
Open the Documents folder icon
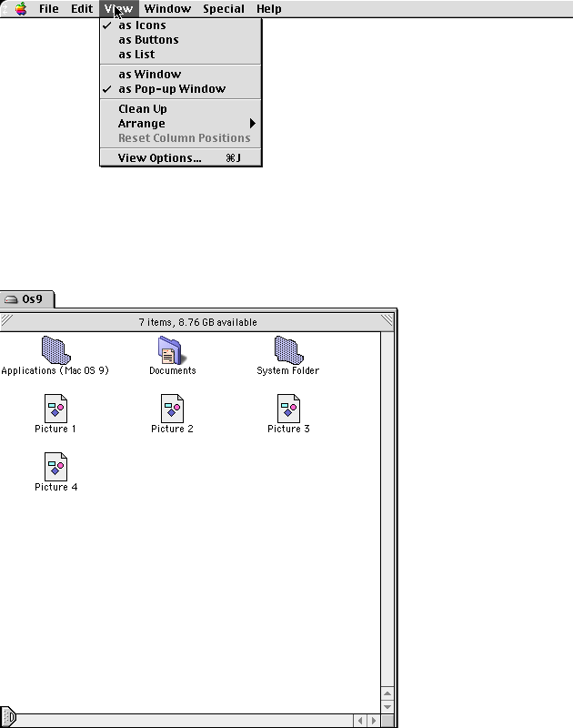tap(170, 349)
